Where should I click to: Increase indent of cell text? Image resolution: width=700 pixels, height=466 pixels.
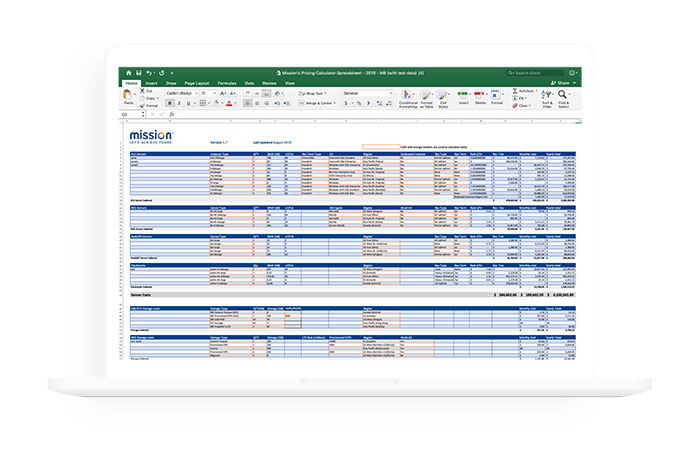287,103
